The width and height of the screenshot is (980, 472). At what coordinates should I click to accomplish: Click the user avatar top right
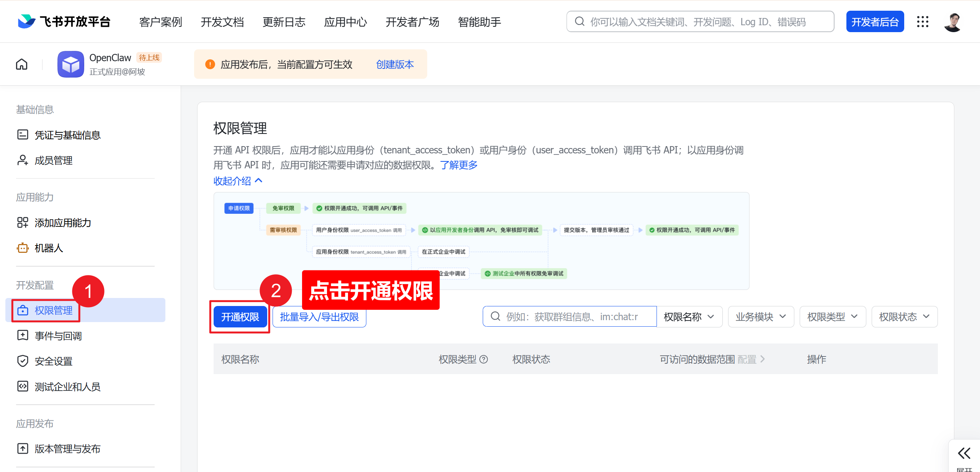[x=953, y=22]
